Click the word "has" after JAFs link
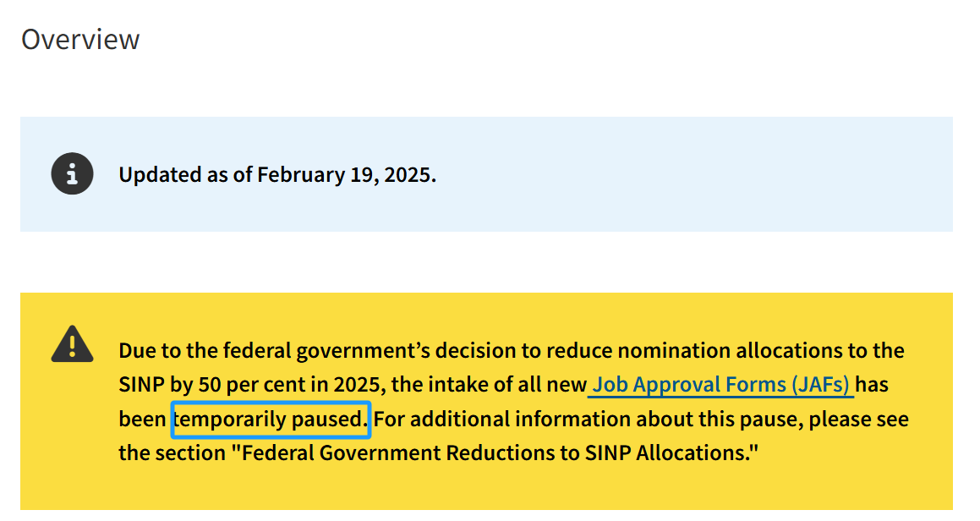Screen dimensions: 980x521 (x=872, y=385)
